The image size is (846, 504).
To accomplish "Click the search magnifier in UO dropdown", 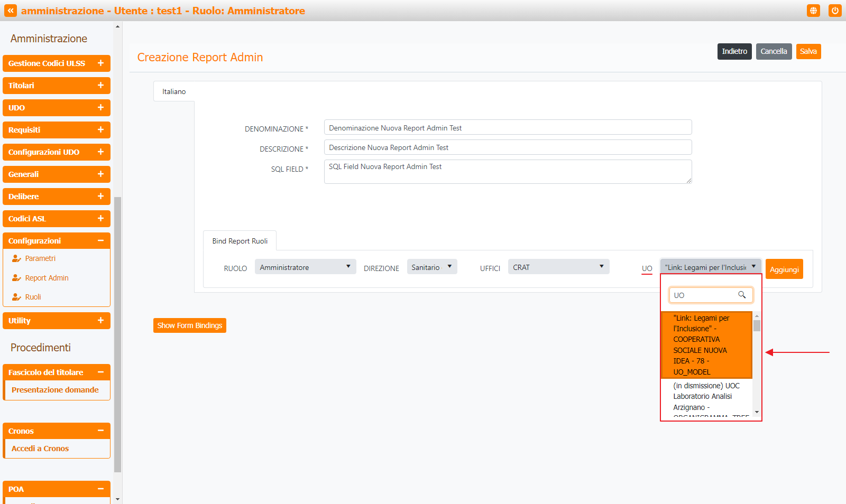I will pos(742,295).
